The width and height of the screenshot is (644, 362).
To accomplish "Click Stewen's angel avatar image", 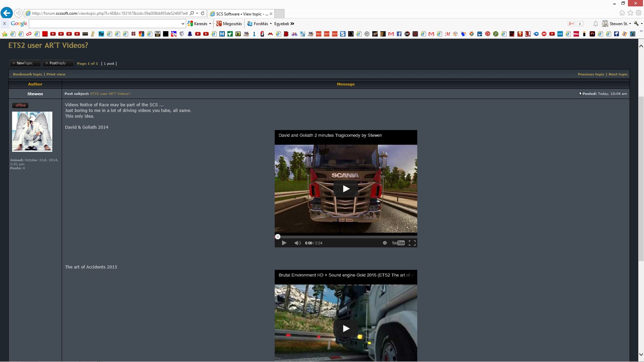I will pos(32,132).
